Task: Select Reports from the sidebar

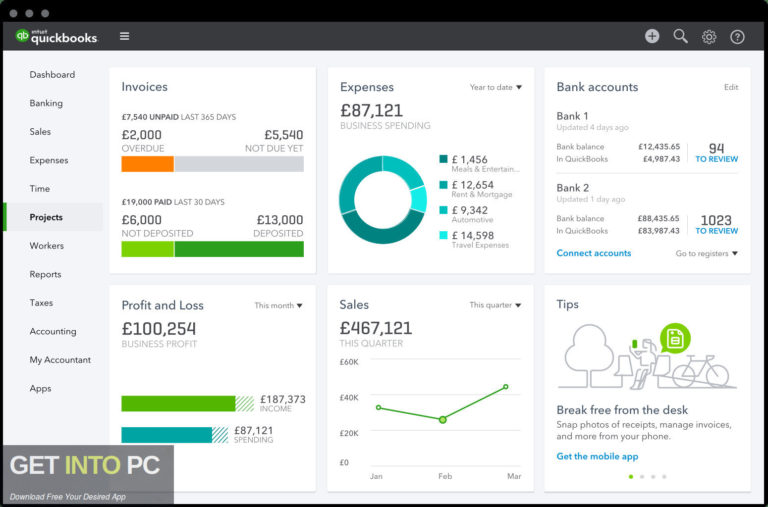Action: pyautogui.click(x=45, y=274)
